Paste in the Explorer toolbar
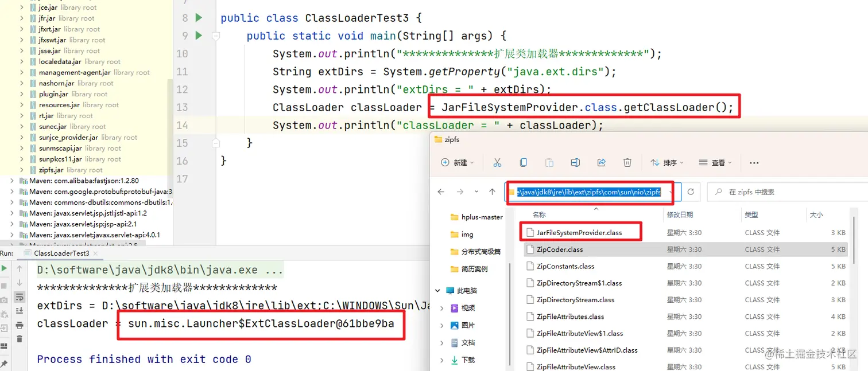Viewport: 868px width, 371px height. point(549,163)
